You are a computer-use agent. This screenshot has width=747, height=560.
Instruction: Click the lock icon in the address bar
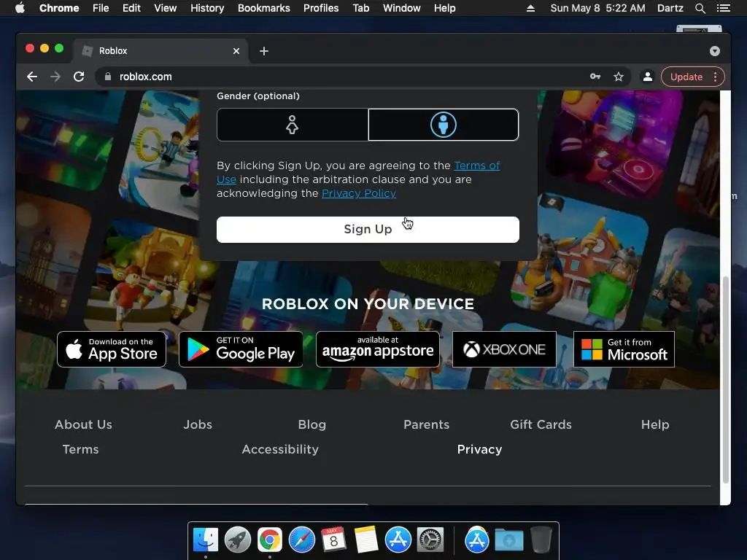tap(108, 77)
